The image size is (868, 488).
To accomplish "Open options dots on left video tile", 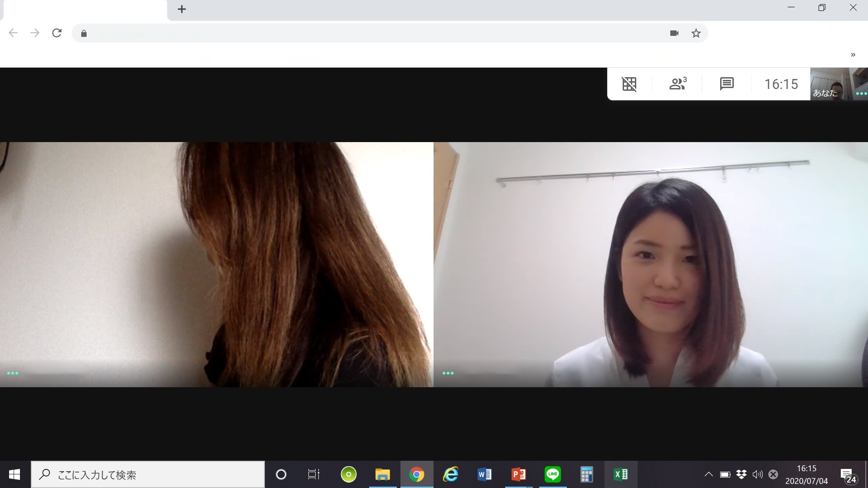I will (13, 373).
